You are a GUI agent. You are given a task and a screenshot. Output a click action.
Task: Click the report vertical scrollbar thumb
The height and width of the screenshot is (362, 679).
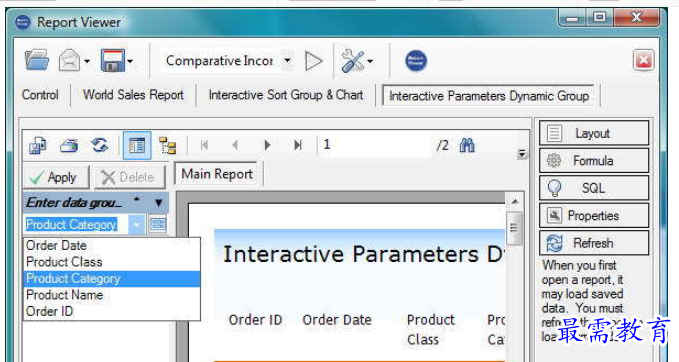coord(514,228)
